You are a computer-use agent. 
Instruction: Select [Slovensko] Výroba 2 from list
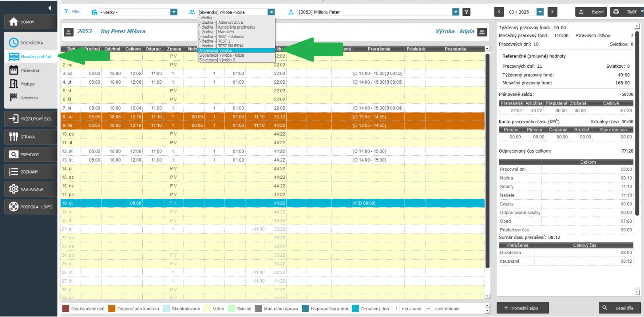tap(217, 60)
